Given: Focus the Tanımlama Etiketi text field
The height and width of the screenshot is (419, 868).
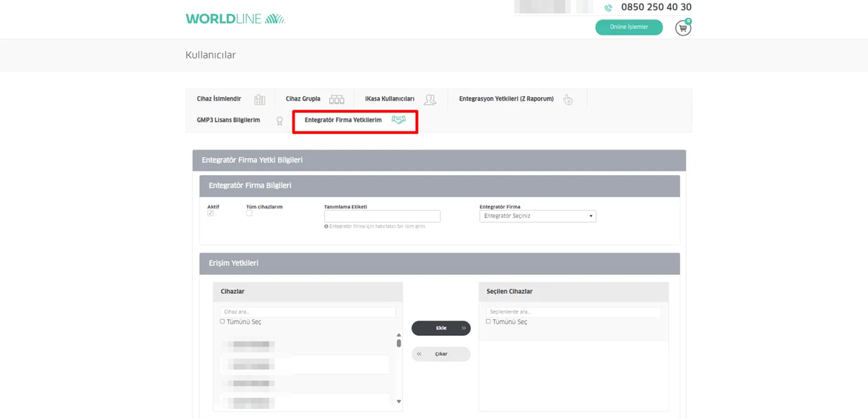Looking at the screenshot, I should tap(382, 216).
